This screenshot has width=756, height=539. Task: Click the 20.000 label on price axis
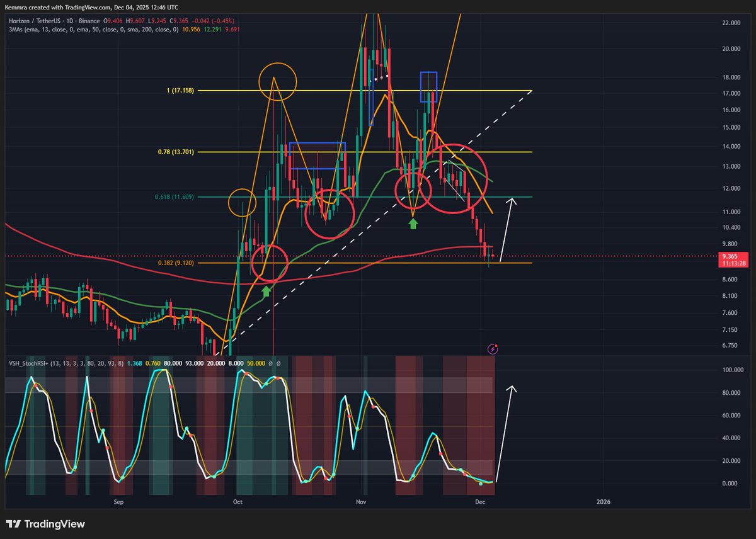click(732, 49)
